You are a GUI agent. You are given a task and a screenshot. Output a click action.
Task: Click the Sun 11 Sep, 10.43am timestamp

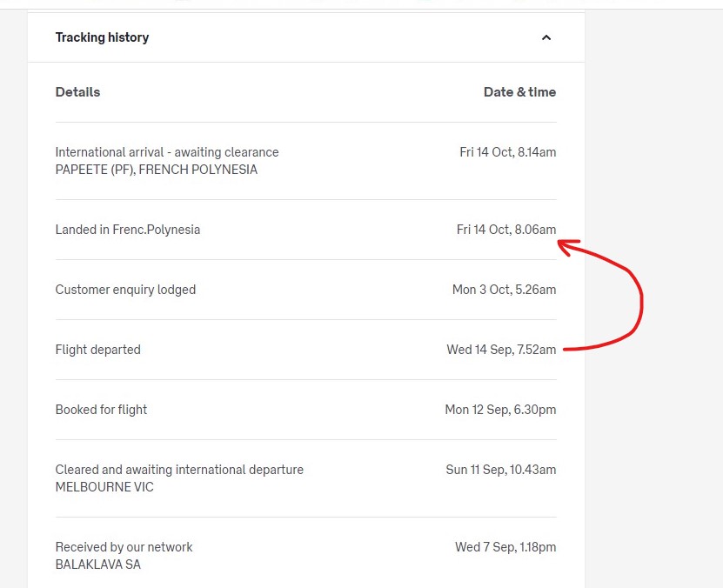point(501,470)
